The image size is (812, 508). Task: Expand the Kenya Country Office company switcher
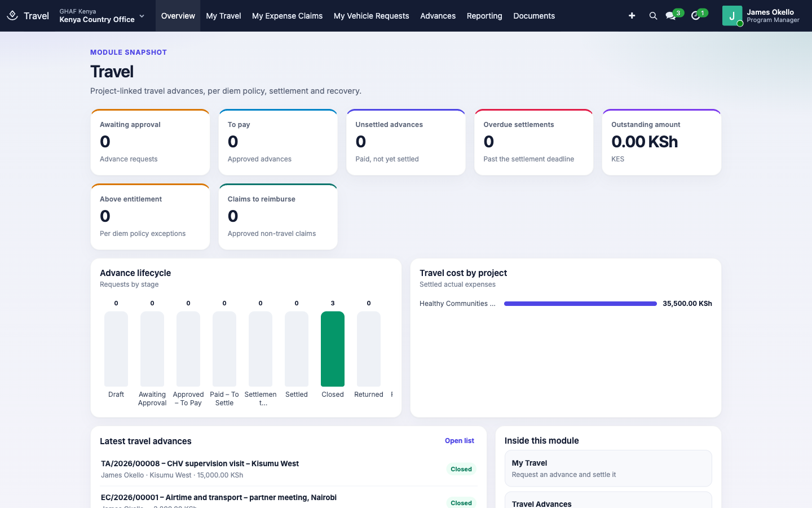tap(102, 16)
